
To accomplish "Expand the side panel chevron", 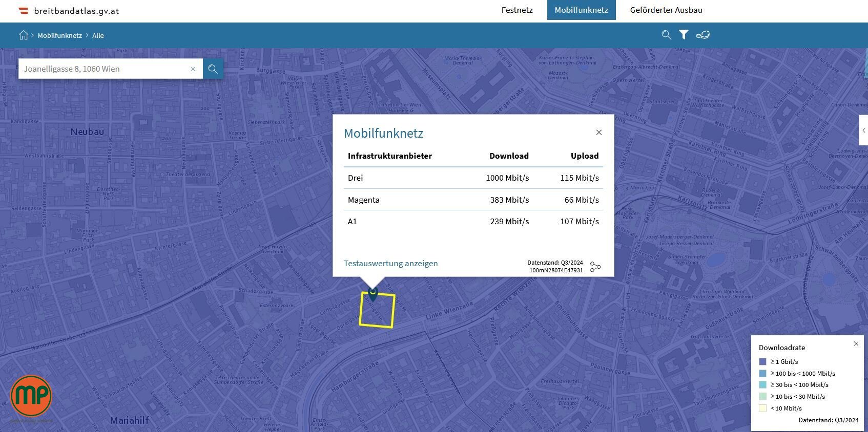I will point(863,131).
